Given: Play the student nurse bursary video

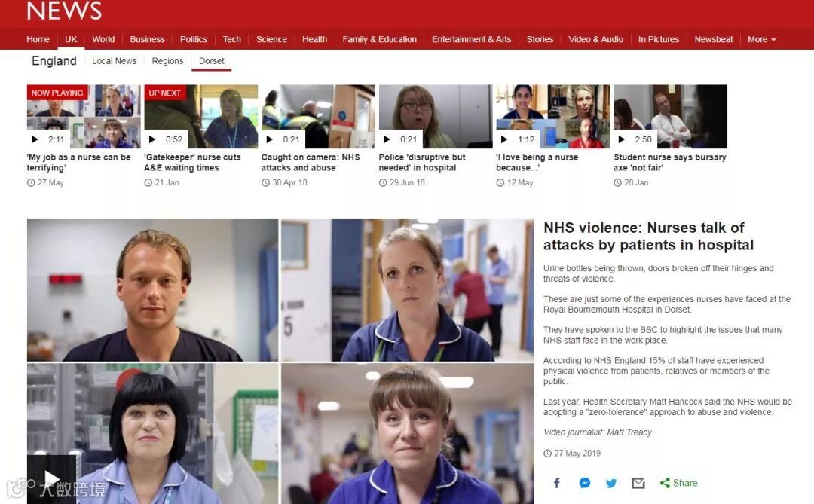Looking at the screenshot, I should 621,139.
